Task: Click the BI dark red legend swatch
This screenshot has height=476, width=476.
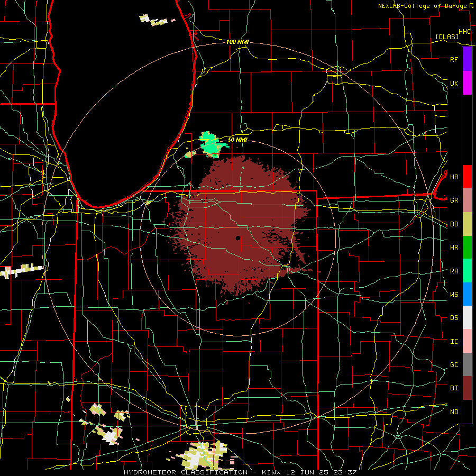Action: (467, 388)
